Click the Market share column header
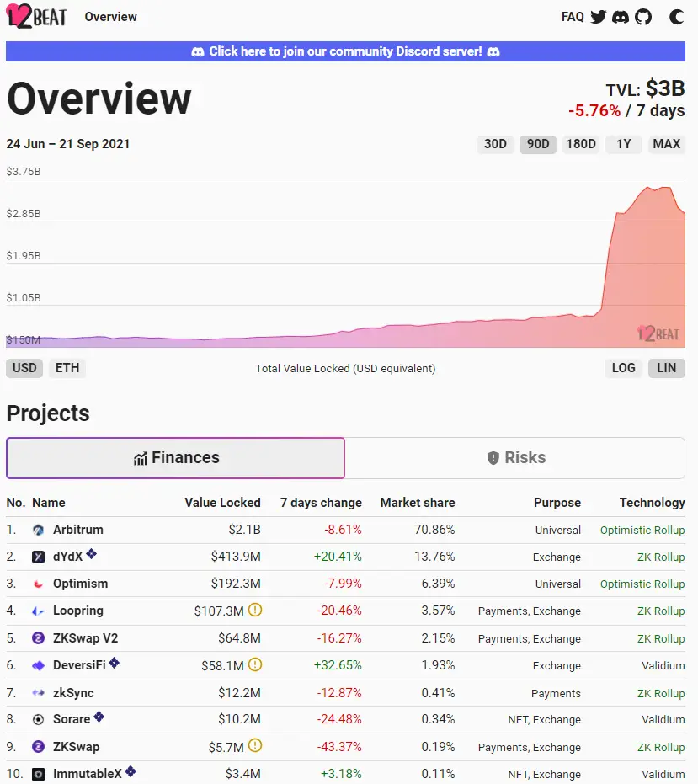The width and height of the screenshot is (698, 784). tap(418, 503)
